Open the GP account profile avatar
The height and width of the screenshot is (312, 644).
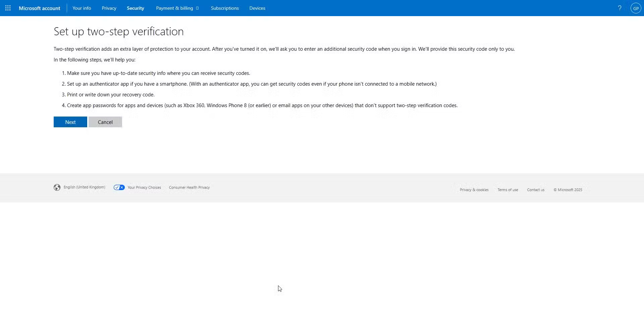click(636, 8)
